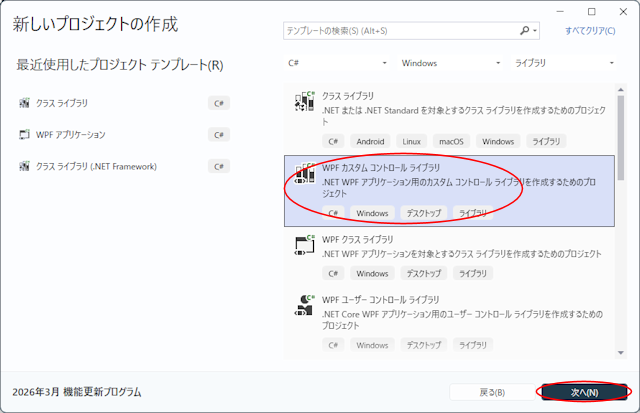Click the WPF class library template icon

point(305,245)
